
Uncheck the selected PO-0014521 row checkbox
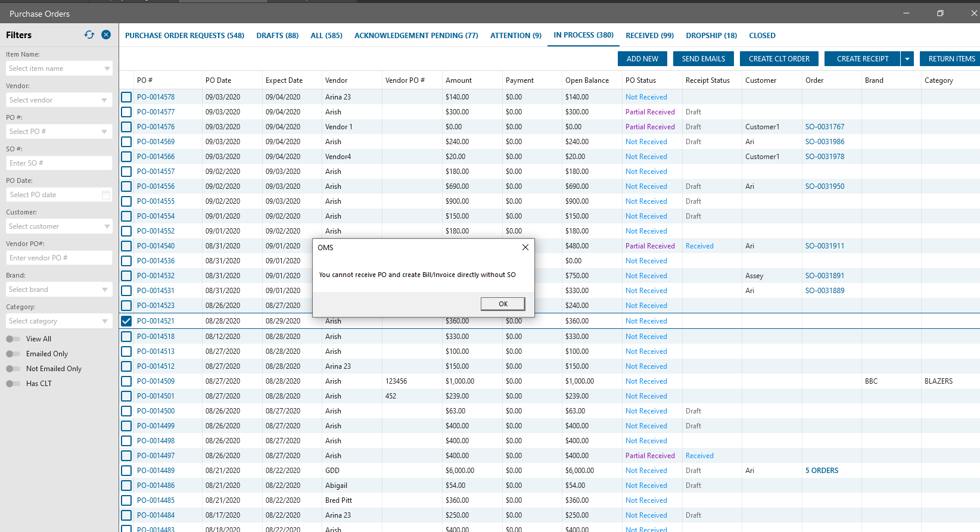[x=126, y=321]
